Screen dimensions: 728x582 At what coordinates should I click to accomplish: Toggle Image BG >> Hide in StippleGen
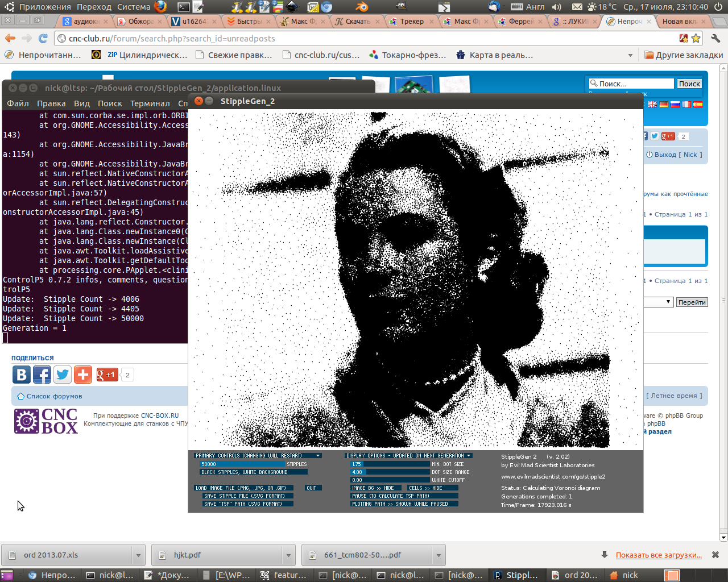tap(376, 488)
